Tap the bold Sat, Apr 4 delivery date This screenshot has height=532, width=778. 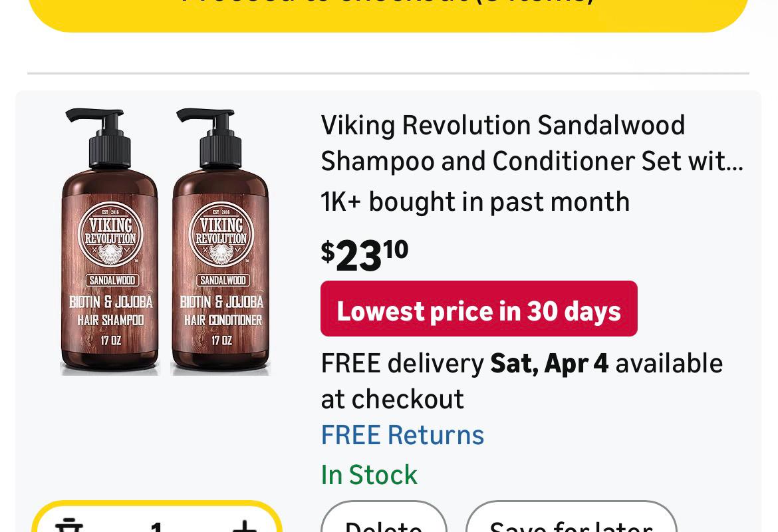(549, 364)
